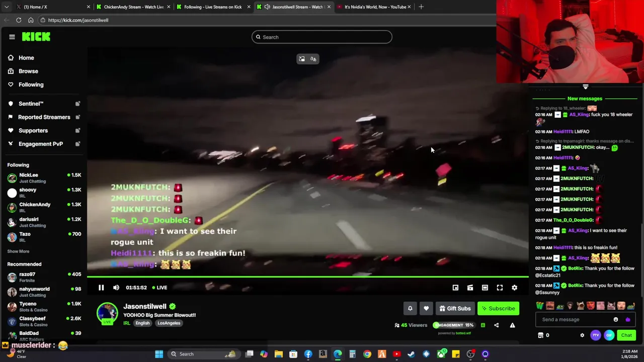Adjust the Engagement 15% slider
The height and width of the screenshot is (362, 644).
[x=453, y=325]
